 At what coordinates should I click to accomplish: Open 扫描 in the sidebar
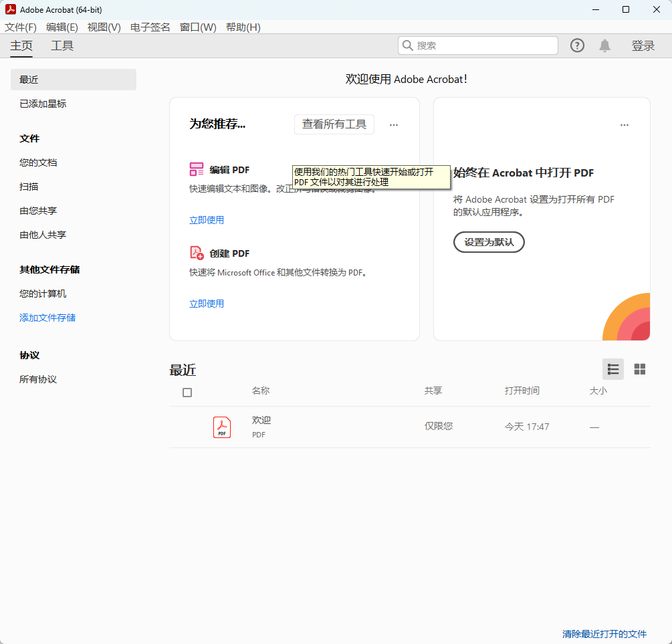(29, 187)
